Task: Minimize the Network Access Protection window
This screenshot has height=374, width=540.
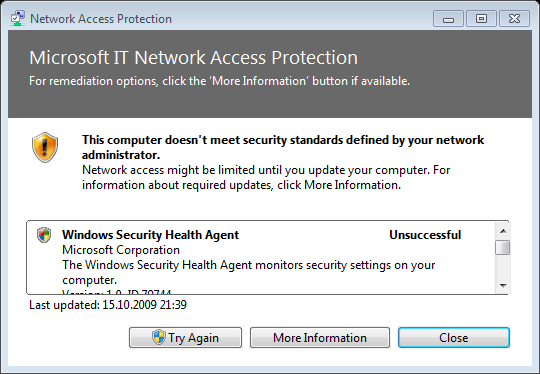Action: [x=448, y=19]
